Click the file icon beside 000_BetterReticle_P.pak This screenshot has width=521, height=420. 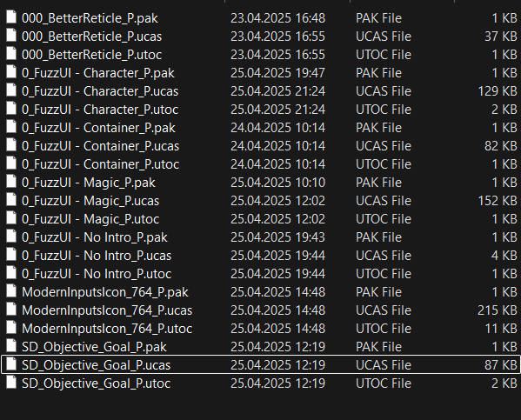pyautogui.click(x=11, y=17)
